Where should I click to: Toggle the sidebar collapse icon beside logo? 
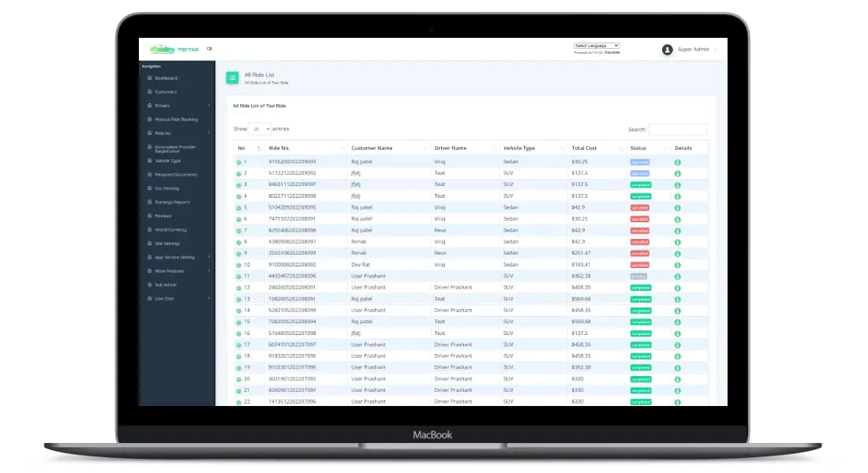click(209, 49)
